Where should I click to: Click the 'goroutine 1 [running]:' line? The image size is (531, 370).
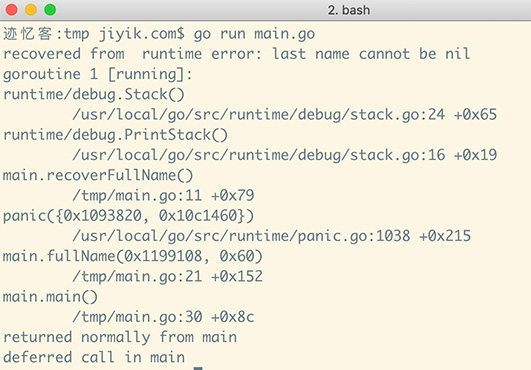(98, 74)
